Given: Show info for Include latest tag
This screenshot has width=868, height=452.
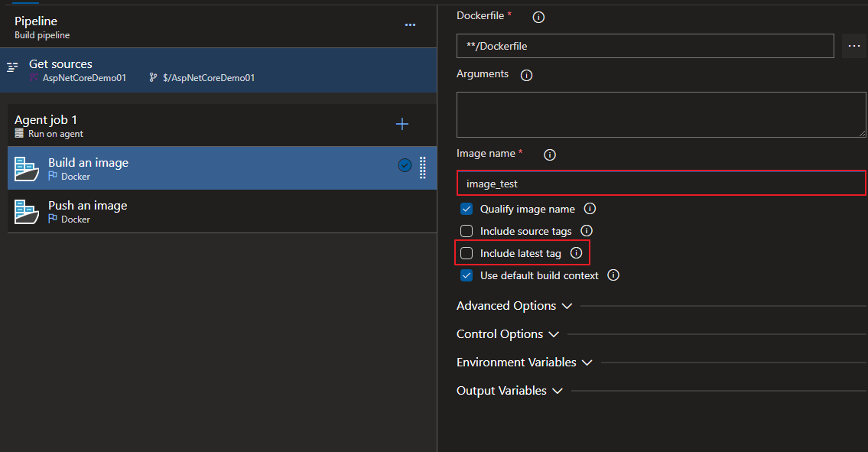Looking at the screenshot, I should 577,253.
